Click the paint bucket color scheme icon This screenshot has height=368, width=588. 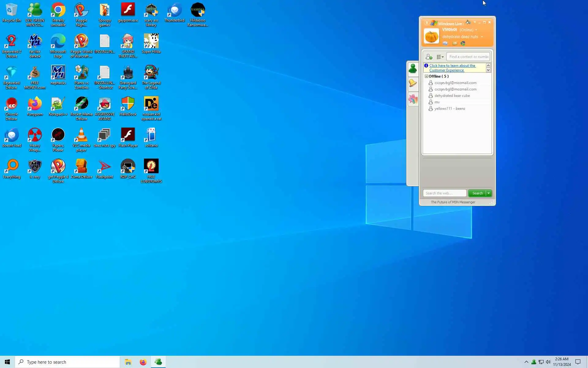pos(468,22)
